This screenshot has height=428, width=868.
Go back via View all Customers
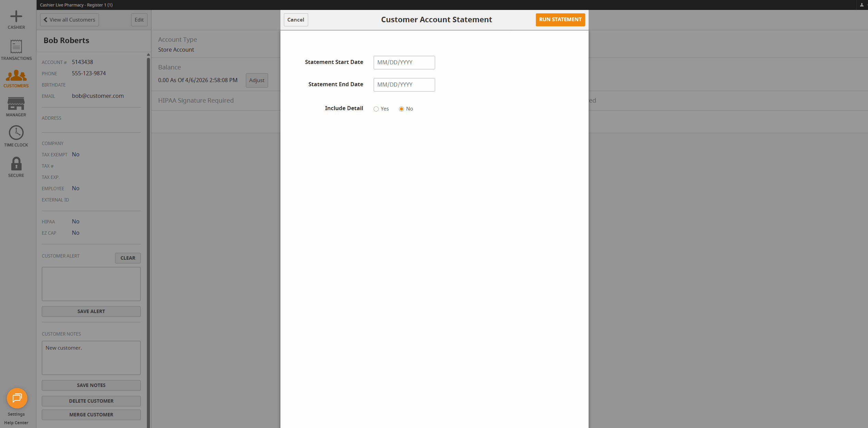[x=70, y=20]
